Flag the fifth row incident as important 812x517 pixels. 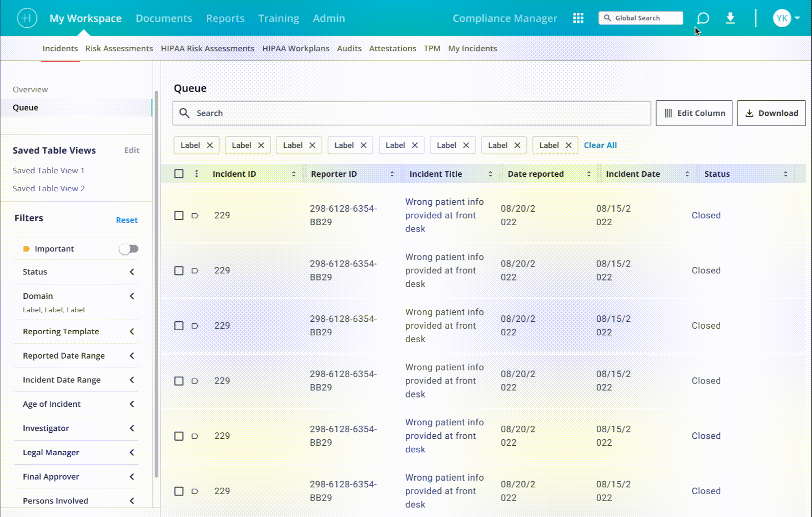pyautogui.click(x=195, y=436)
